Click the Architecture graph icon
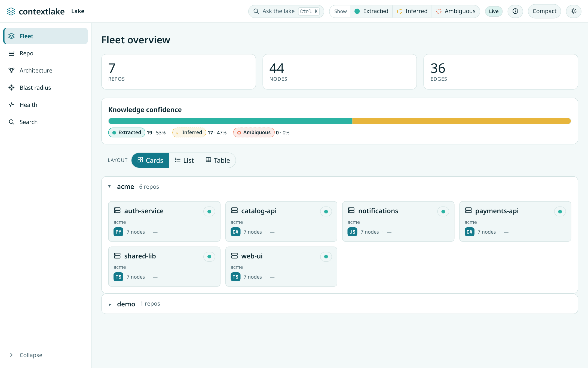 point(11,70)
